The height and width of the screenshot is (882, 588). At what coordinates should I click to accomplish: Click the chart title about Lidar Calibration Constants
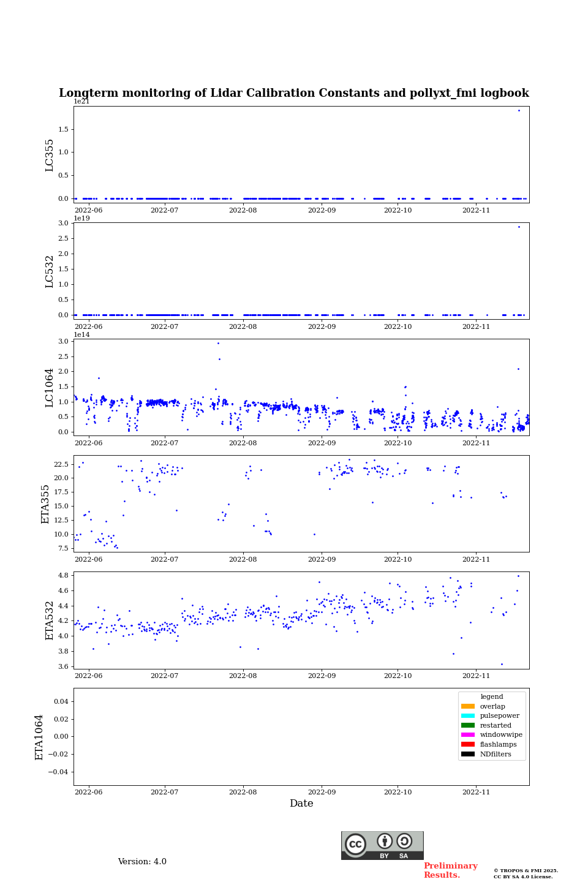coord(294,93)
